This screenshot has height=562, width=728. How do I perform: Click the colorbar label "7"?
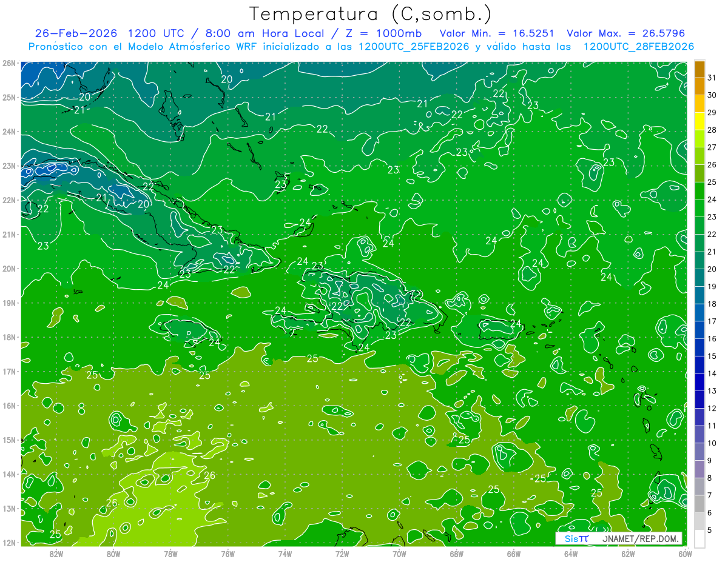pyautogui.click(x=710, y=496)
